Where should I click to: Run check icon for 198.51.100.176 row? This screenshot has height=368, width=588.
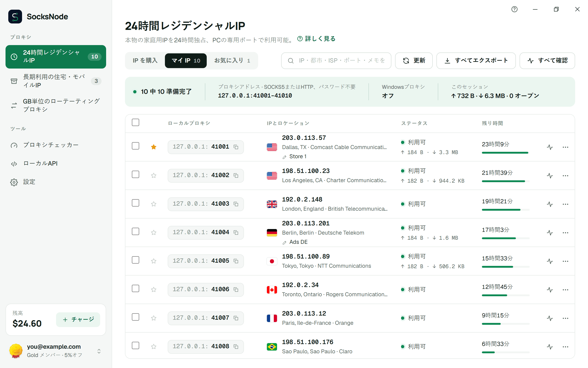550,346
